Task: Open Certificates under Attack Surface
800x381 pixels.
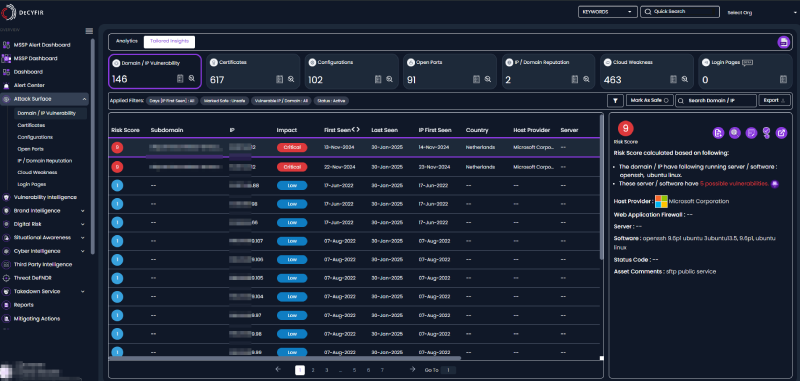Action: pos(31,125)
